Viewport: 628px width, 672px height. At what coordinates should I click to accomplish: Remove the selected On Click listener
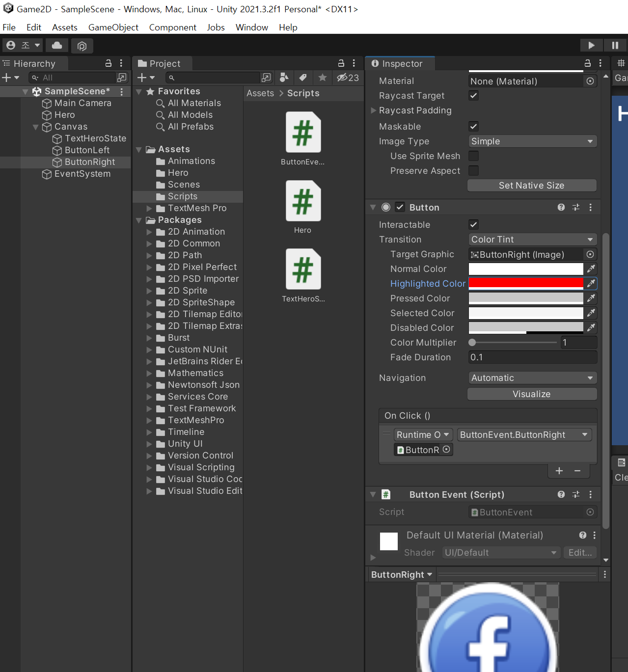pyautogui.click(x=577, y=471)
